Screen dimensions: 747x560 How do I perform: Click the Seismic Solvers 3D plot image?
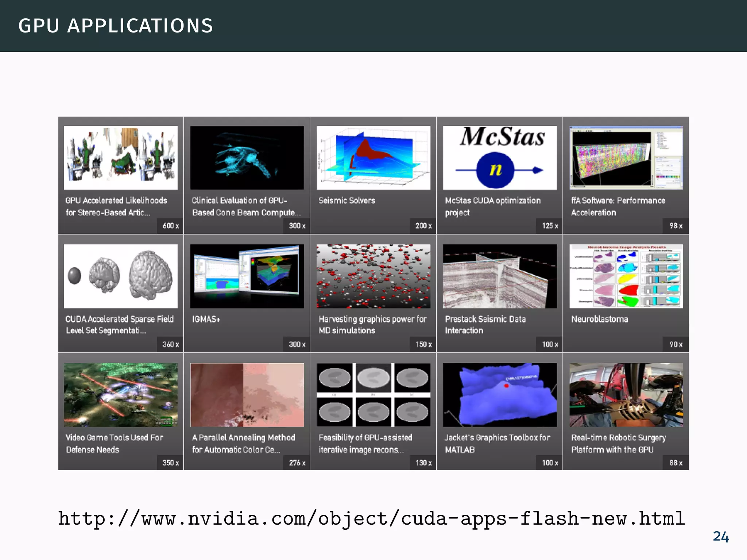click(373, 157)
